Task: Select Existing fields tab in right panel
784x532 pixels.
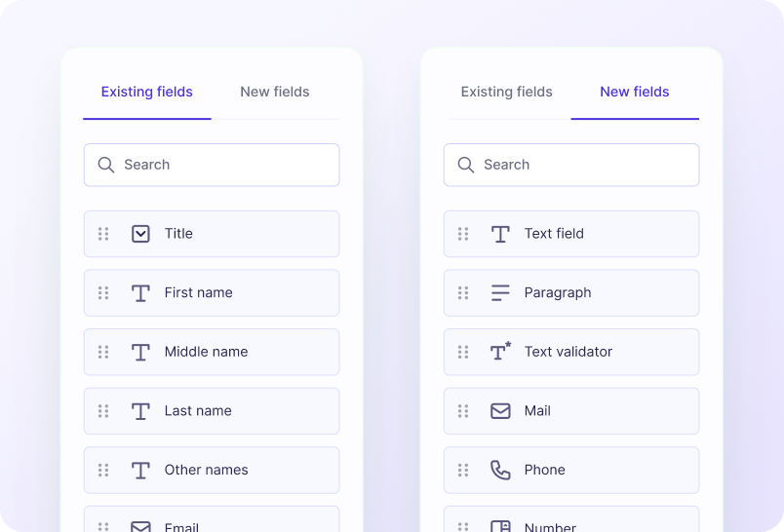Action: (x=507, y=93)
